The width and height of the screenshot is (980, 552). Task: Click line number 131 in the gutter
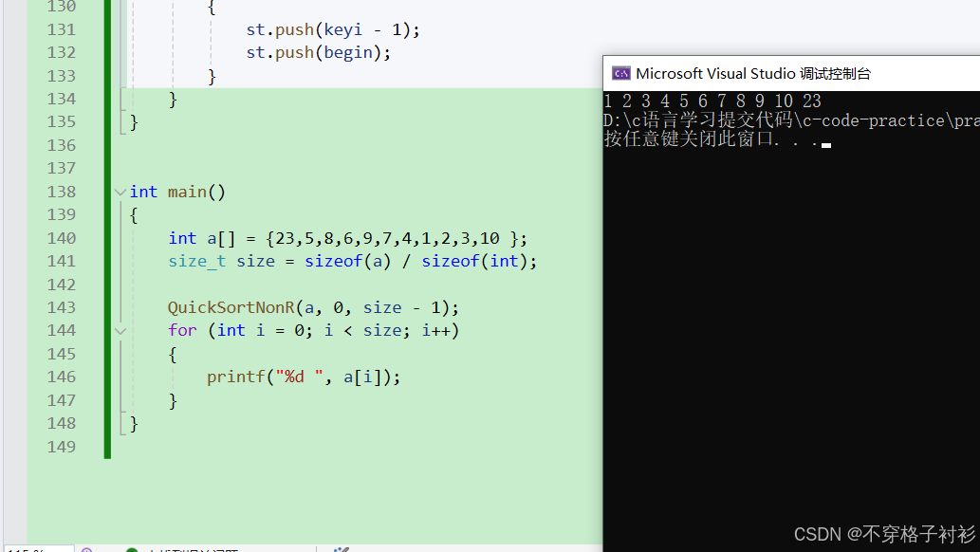click(62, 29)
